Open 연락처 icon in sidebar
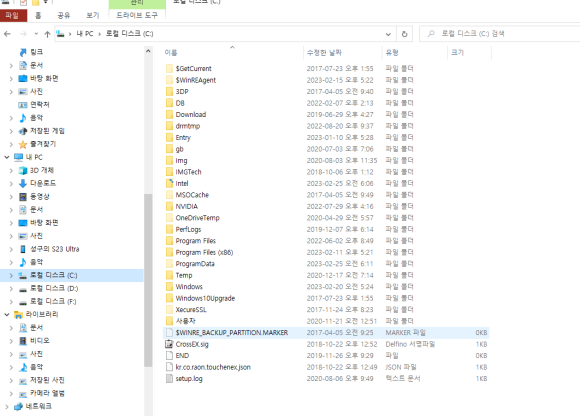 (x=23, y=105)
